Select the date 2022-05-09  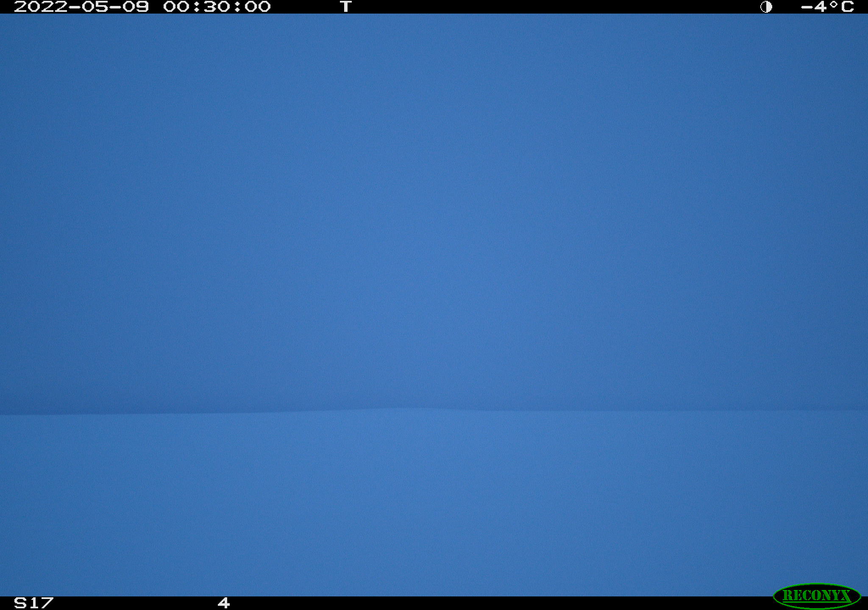click(x=81, y=7)
